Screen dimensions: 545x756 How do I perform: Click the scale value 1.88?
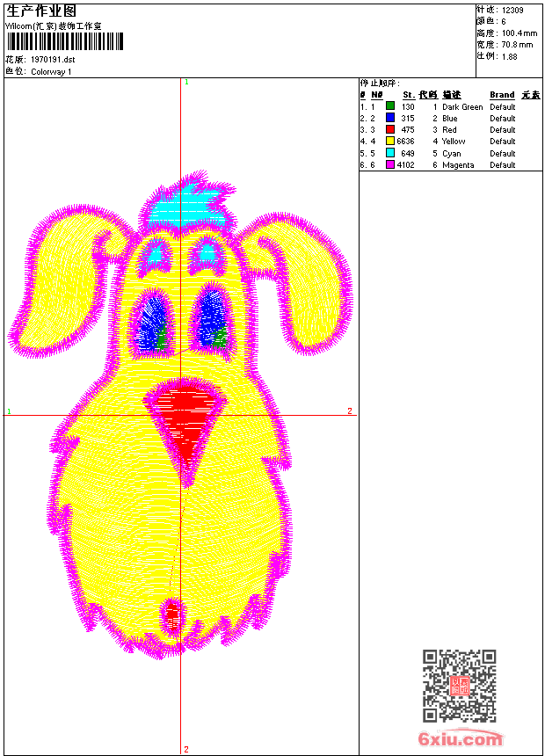(x=510, y=56)
